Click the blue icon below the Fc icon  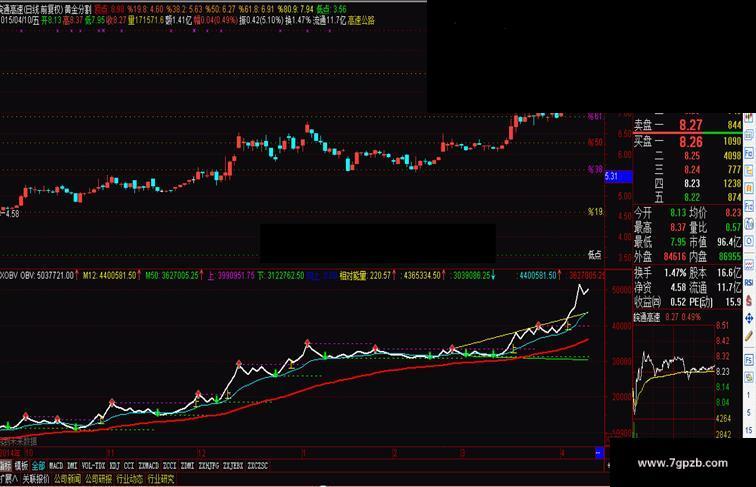tap(749, 224)
